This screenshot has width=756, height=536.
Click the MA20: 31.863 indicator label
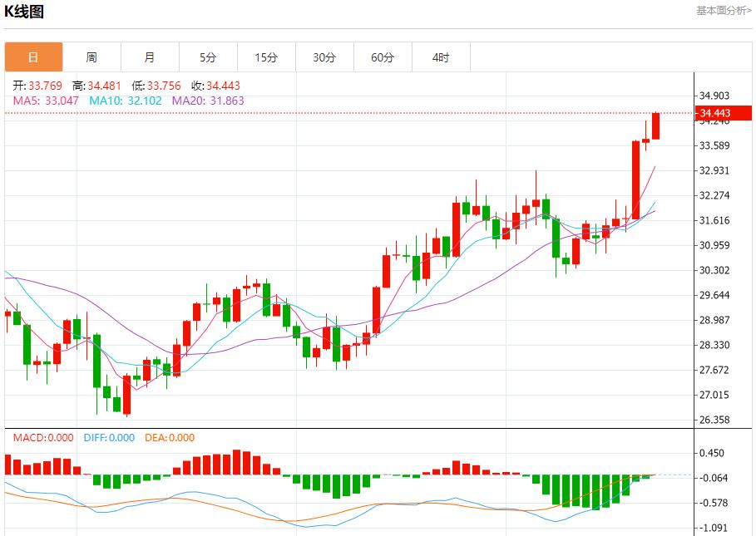[208, 101]
